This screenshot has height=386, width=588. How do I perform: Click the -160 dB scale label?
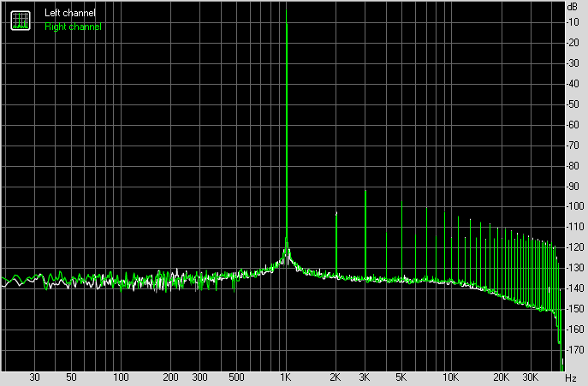575,330
